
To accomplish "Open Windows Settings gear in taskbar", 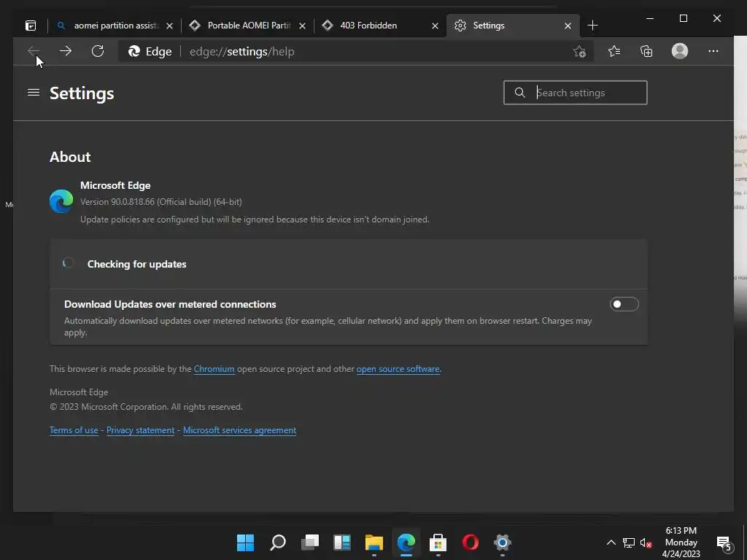I will (502, 542).
